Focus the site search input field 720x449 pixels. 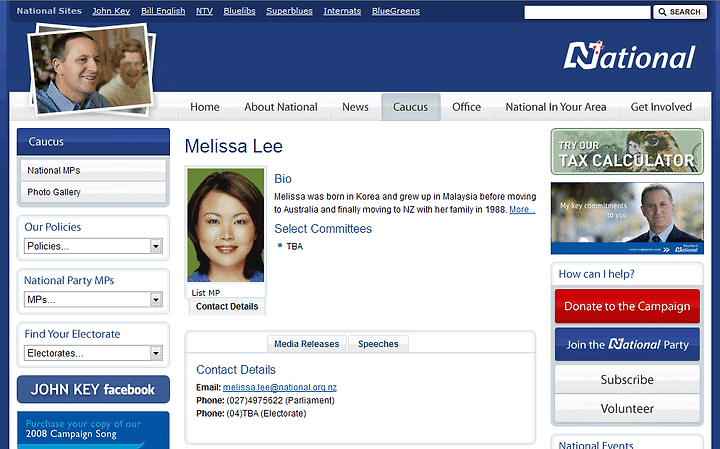click(587, 12)
